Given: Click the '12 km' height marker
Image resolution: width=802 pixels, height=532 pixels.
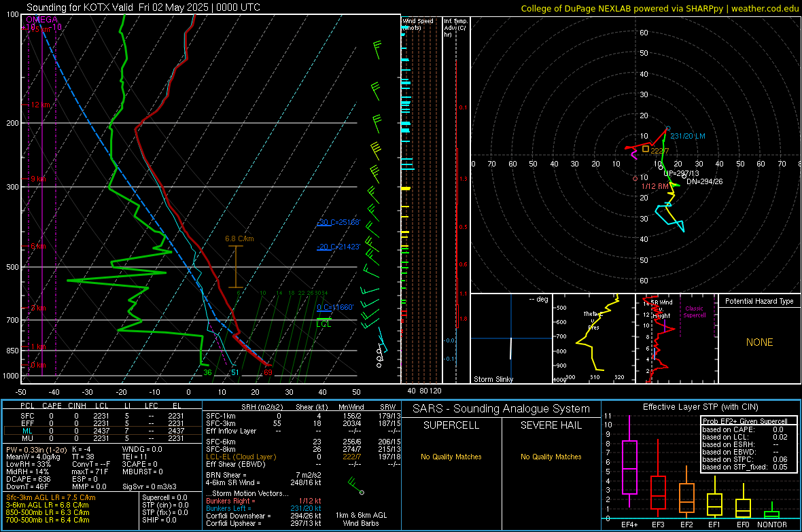Looking at the screenshot, I should point(41,105).
